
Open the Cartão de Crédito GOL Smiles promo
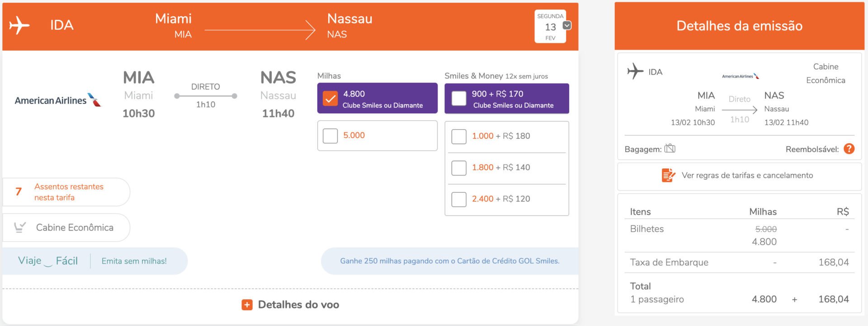[x=450, y=261]
